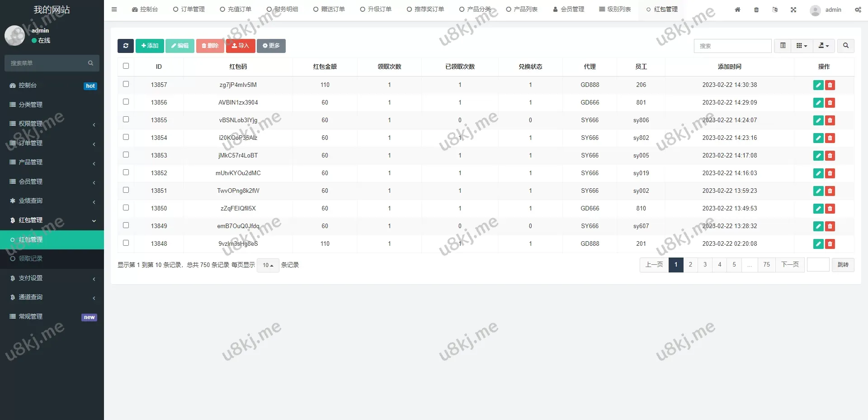Click the trash icon in top bar

coord(756,10)
